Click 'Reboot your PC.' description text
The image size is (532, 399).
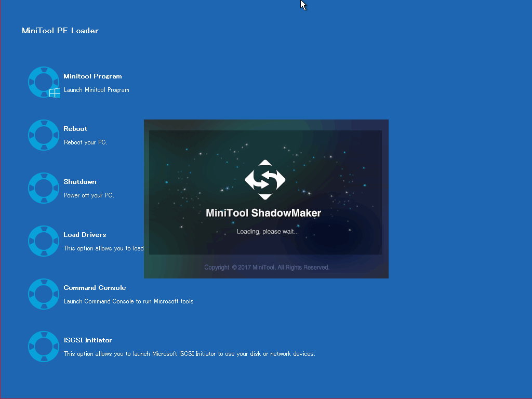[x=86, y=142]
